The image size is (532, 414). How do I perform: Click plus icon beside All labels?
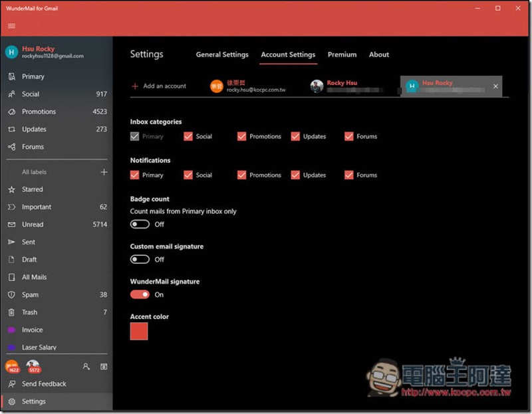[104, 172]
